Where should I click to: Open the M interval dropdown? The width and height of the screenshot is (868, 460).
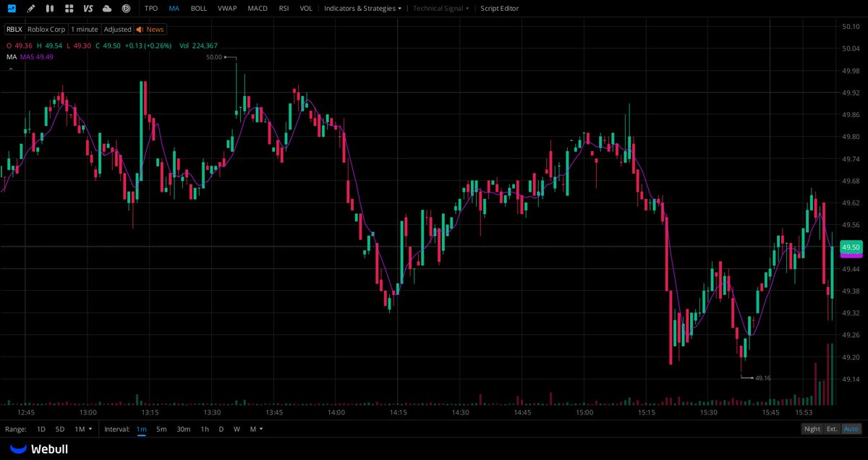256,429
